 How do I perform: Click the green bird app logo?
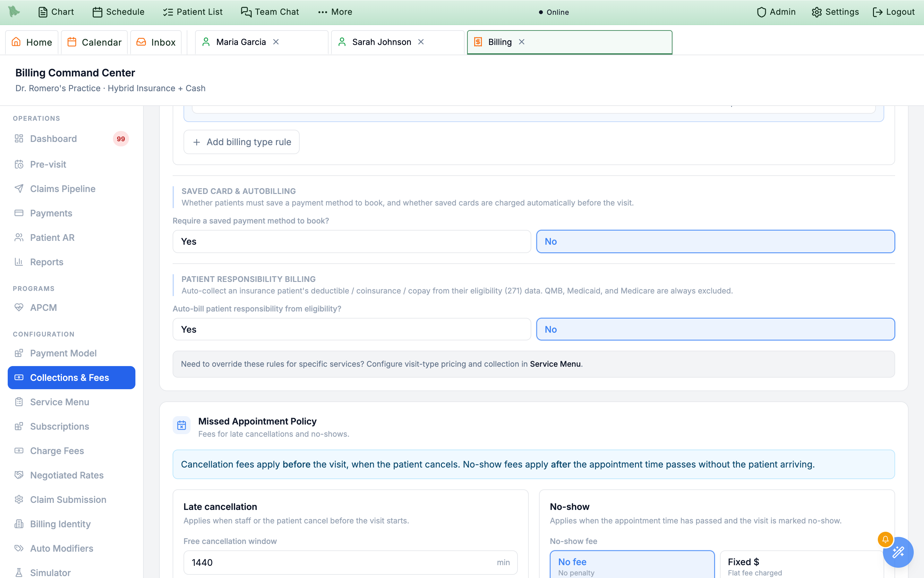14,12
